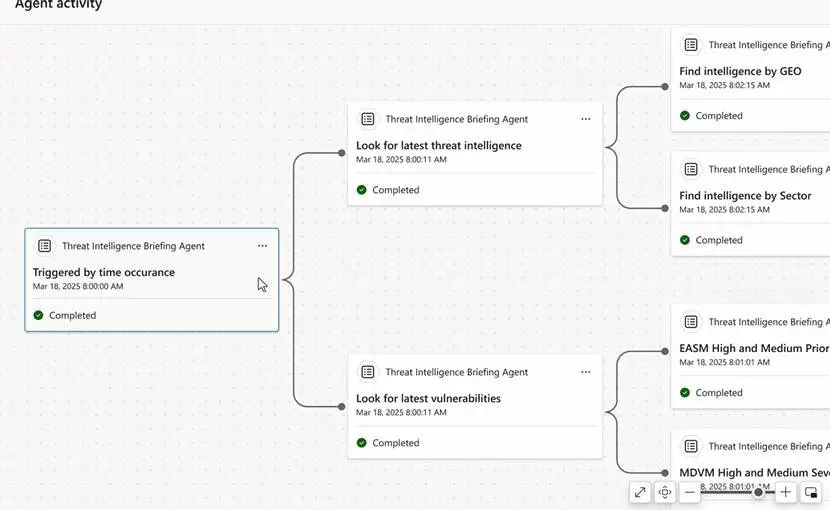
Task: Click connector node left of Look for latest vulnerabilities
Action: pyautogui.click(x=341, y=407)
